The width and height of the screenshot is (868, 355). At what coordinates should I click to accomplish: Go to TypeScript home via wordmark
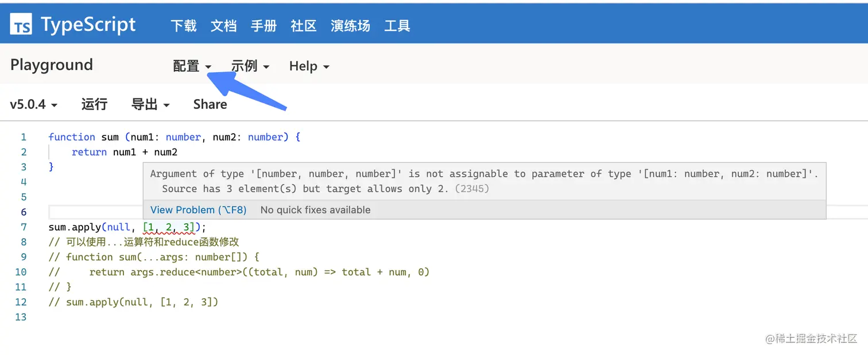point(88,25)
